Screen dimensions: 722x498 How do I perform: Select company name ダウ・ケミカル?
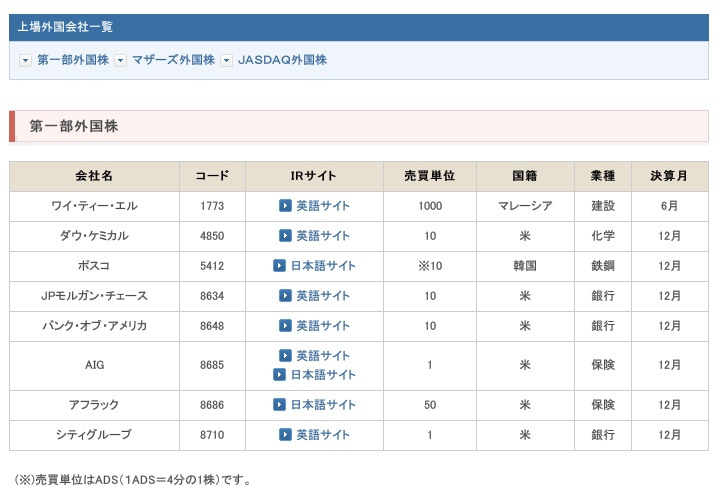pyautogui.click(x=94, y=236)
